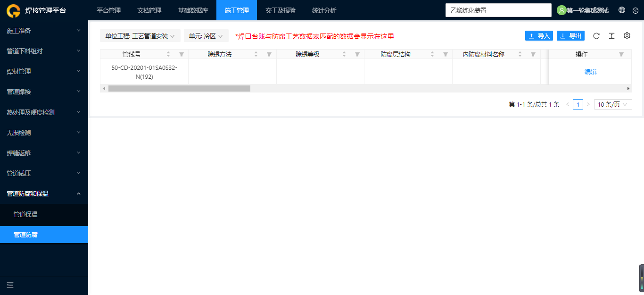This screenshot has height=295, width=644.
Task: Filter the 操作 column
Action: pyautogui.click(x=621, y=54)
